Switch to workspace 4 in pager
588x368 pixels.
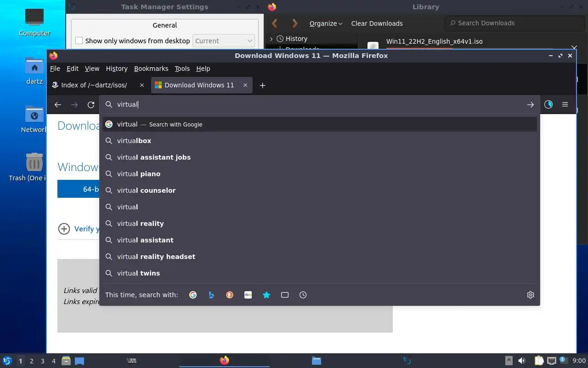tap(53, 361)
